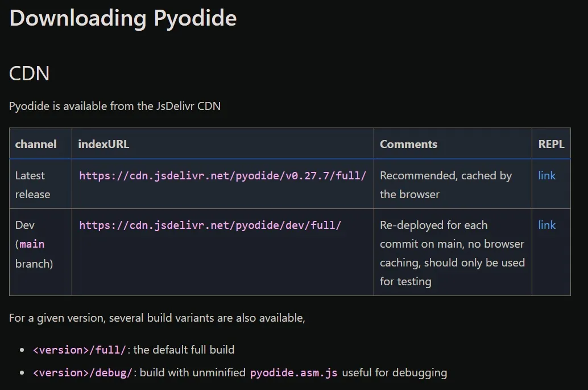Screen dimensions: 588x390
Task: Click the CDN section heading
Action: [x=29, y=73]
